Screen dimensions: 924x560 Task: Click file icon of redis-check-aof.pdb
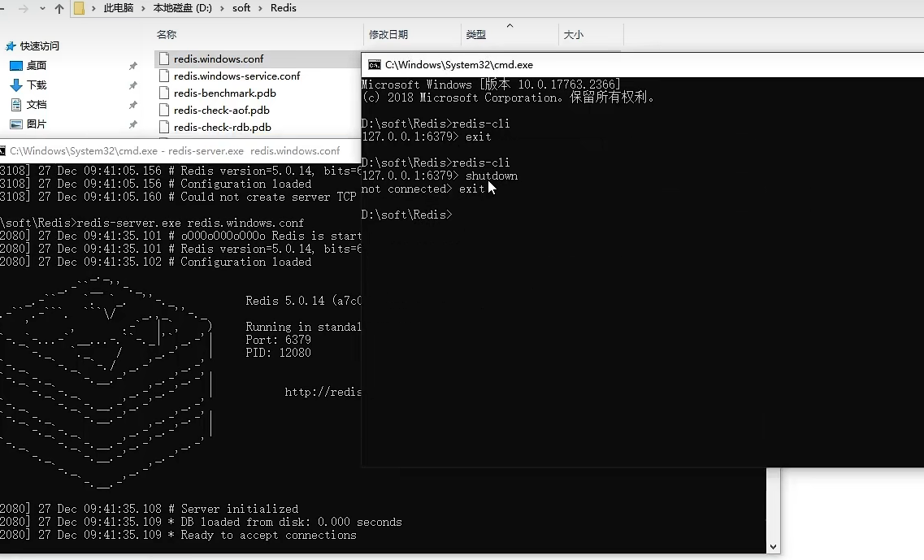[164, 111]
